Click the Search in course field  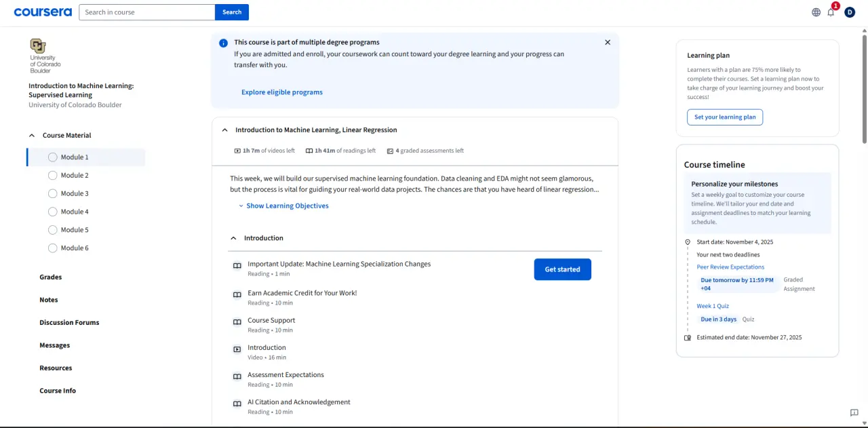(147, 12)
